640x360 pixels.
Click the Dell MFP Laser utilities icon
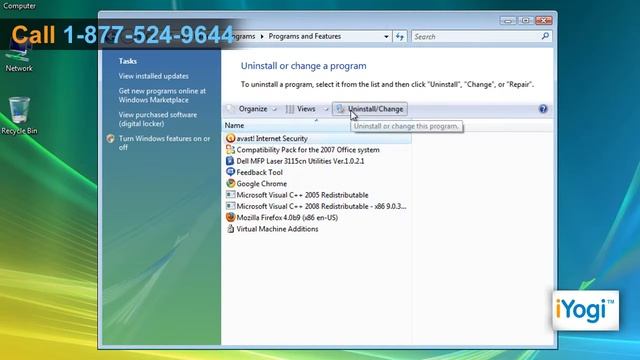[x=230, y=161]
